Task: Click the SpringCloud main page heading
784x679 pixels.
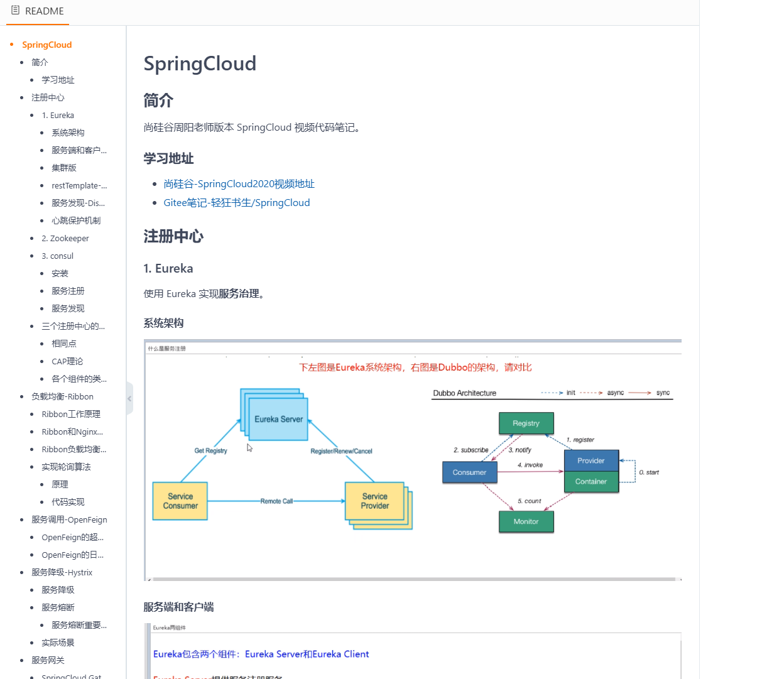Action: pos(200,63)
